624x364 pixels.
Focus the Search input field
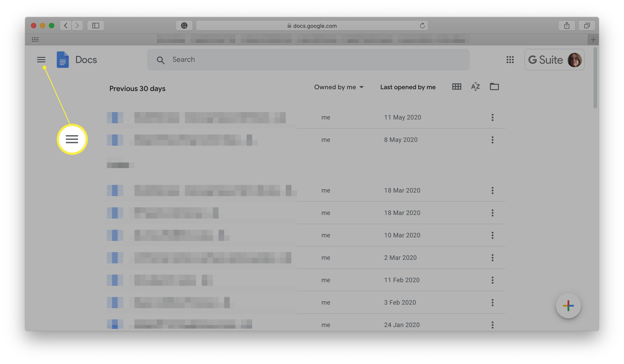308,60
